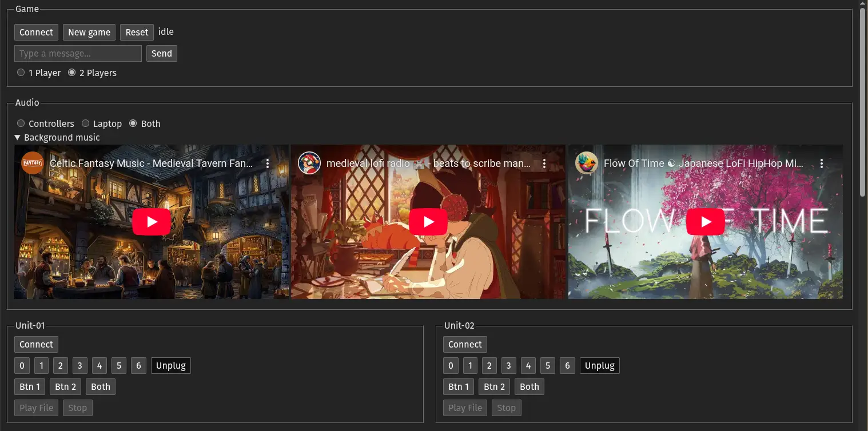Open options menu on medieval lofi video
The width and height of the screenshot is (868, 431).
tap(544, 163)
